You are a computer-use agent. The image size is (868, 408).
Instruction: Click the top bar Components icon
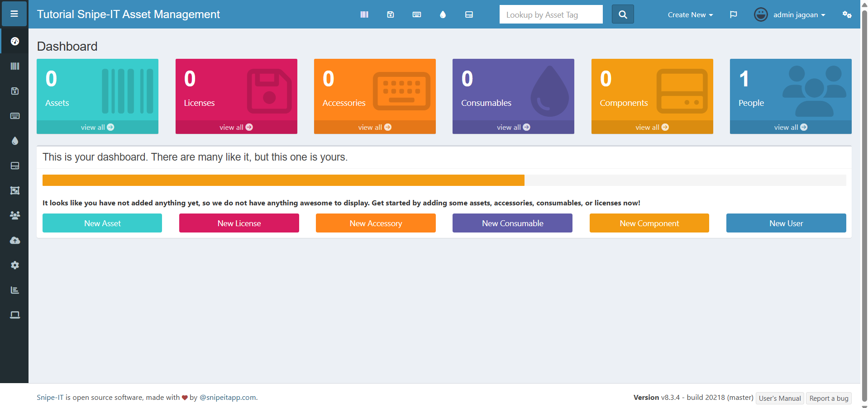(469, 14)
